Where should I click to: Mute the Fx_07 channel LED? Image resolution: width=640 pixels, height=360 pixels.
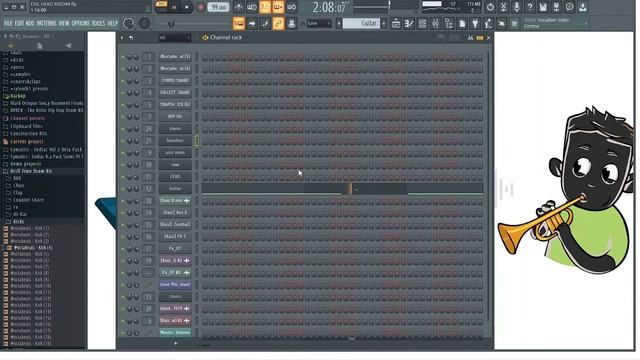(122, 249)
